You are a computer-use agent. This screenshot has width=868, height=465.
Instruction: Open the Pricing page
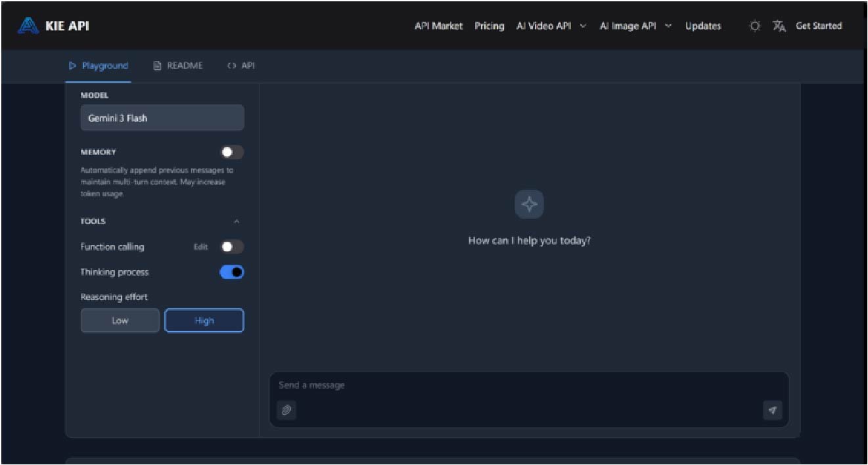pyautogui.click(x=490, y=26)
